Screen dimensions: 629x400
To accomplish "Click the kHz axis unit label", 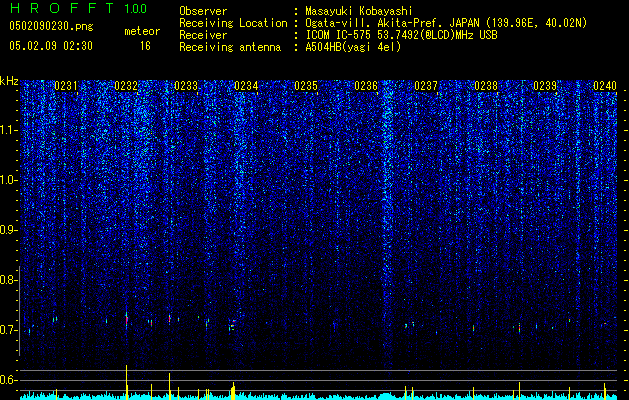I will click(9, 81).
